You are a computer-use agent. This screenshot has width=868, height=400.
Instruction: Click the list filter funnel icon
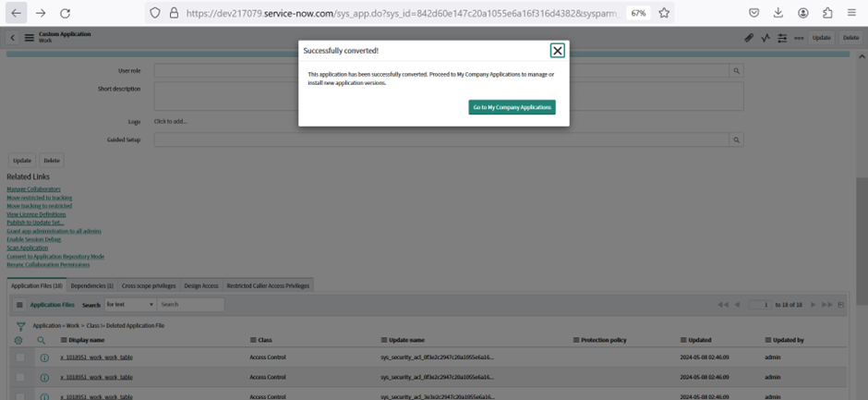(20, 326)
